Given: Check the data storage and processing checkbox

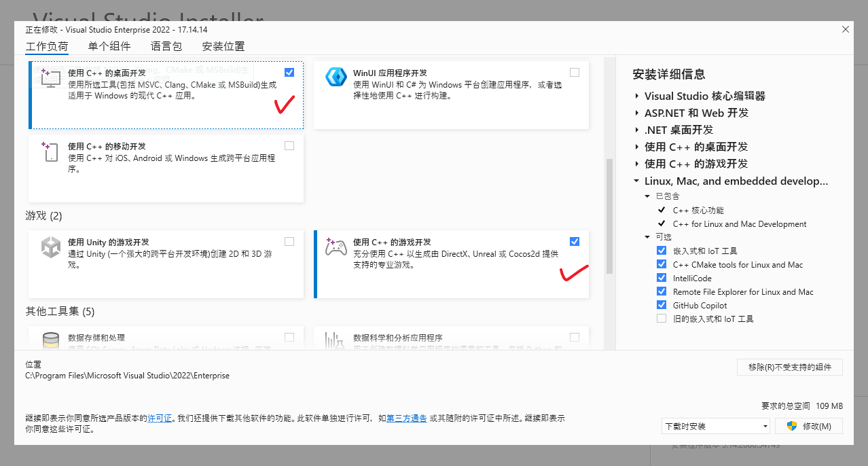Looking at the screenshot, I should pos(290,337).
